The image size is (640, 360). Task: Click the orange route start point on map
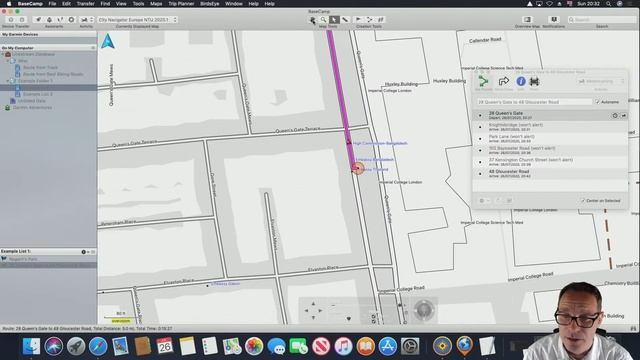[x=358, y=168]
